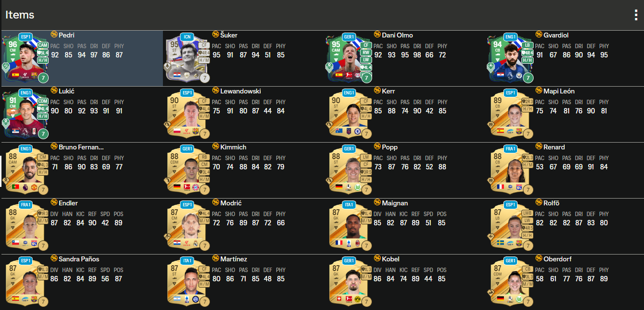Open the three-dot options menu
The image size is (644, 310).
pyautogui.click(x=636, y=15)
